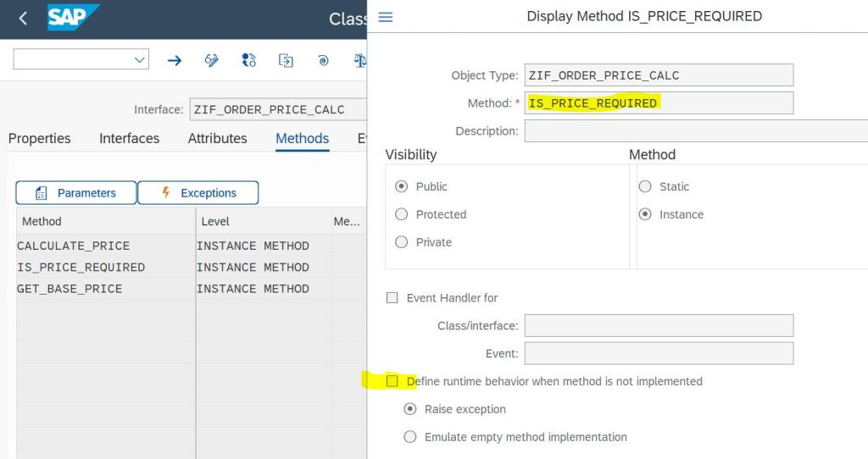Click the Exceptions button
868x459 pixels.
(x=198, y=193)
